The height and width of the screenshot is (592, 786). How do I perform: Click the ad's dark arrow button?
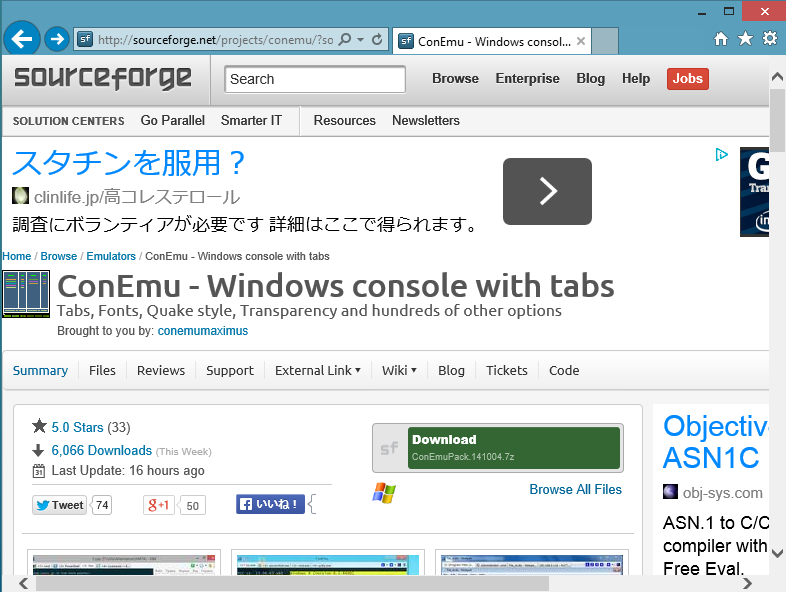pyautogui.click(x=547, y=191)
